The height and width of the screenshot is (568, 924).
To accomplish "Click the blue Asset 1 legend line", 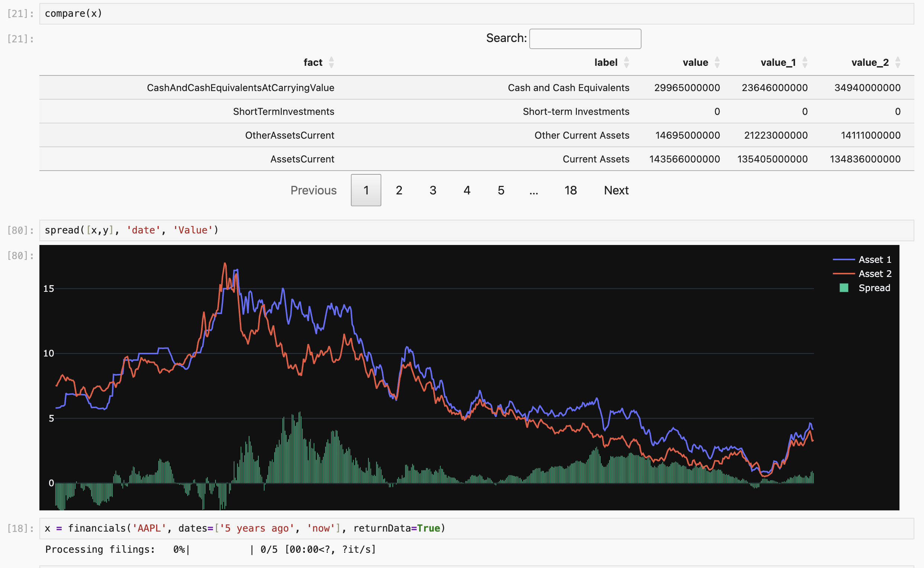I will (x=844, y=259).
